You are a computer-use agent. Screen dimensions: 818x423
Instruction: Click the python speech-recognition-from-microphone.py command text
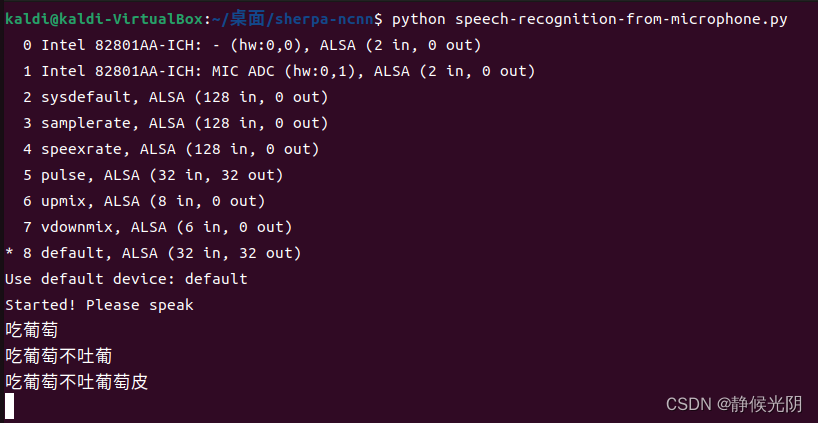pos(589,20)
